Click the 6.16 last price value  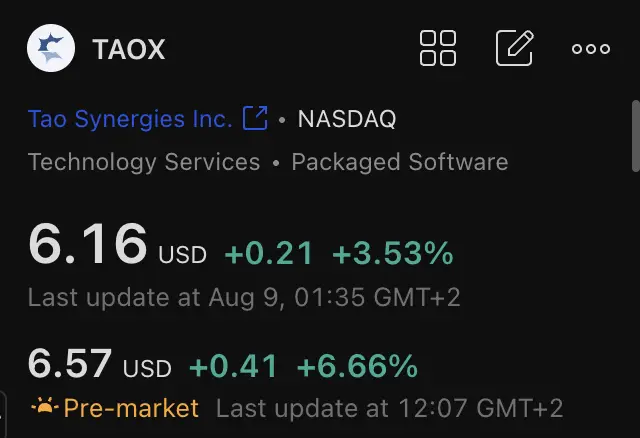click(x=87, y=244)
